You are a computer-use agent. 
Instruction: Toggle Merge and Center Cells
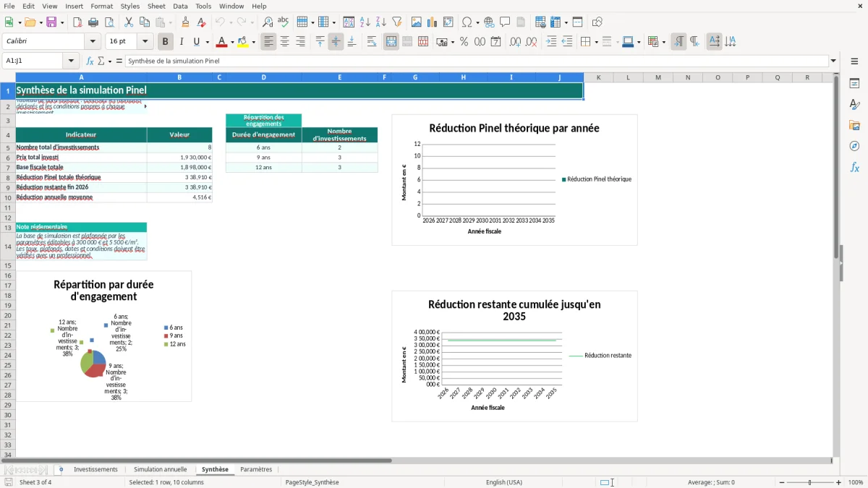(391, 42)
